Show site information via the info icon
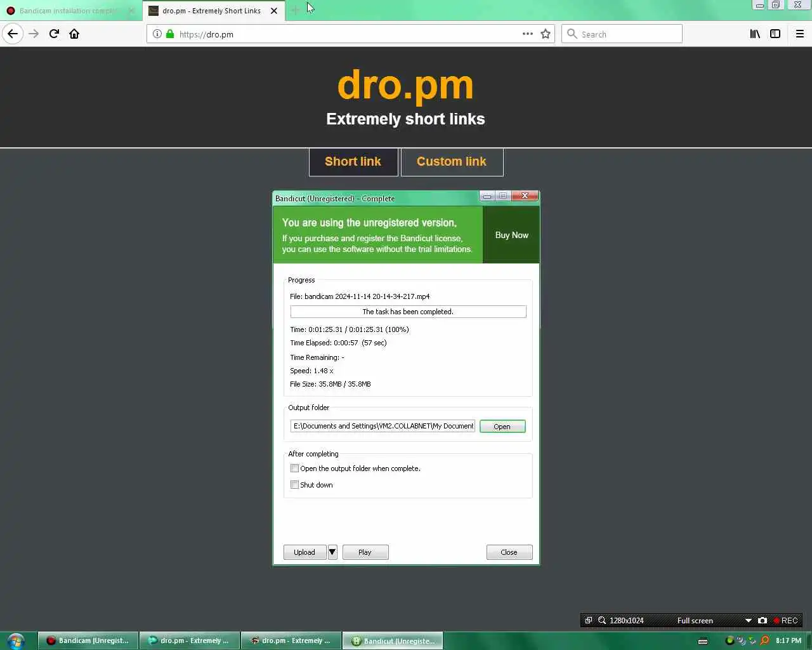The image size is (812, 650). tap(157, 34)
